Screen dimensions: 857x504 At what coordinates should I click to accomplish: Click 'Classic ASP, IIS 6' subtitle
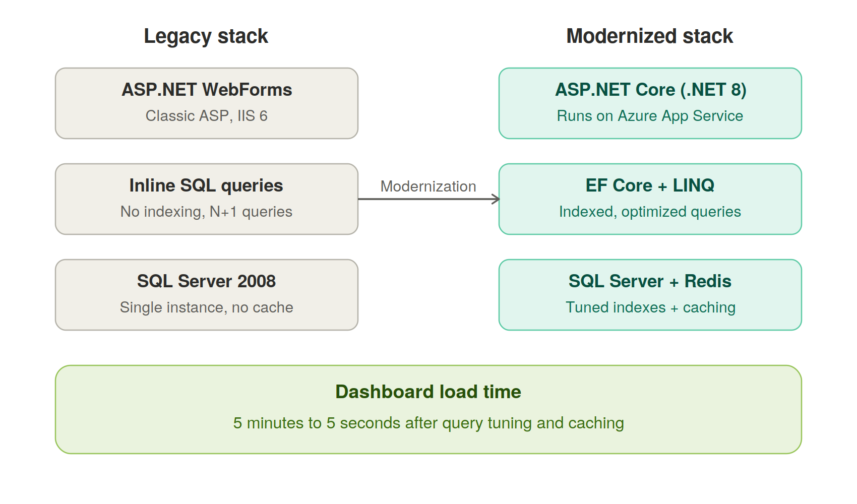coord(207,116)
